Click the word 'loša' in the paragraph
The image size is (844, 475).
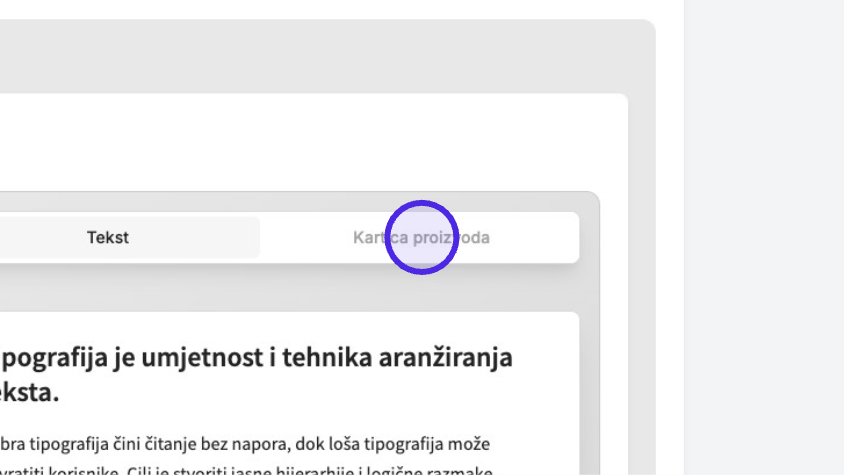(x=344, y=444)
